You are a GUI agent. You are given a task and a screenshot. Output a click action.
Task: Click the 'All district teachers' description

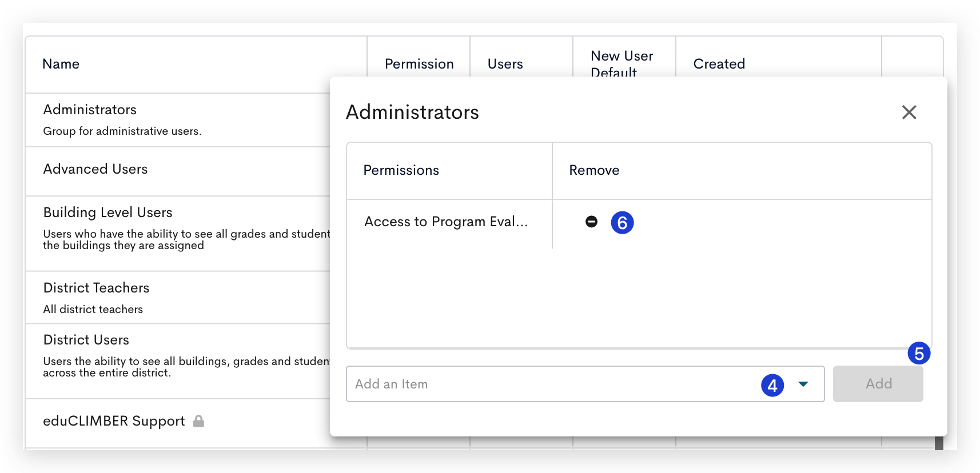pyautogui.click(x=93, y=309)
